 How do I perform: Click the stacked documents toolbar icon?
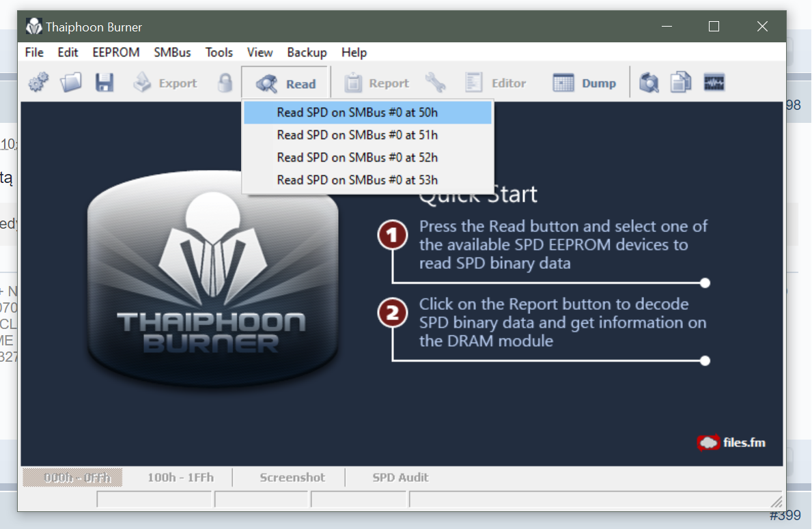(x=681, y=83)
